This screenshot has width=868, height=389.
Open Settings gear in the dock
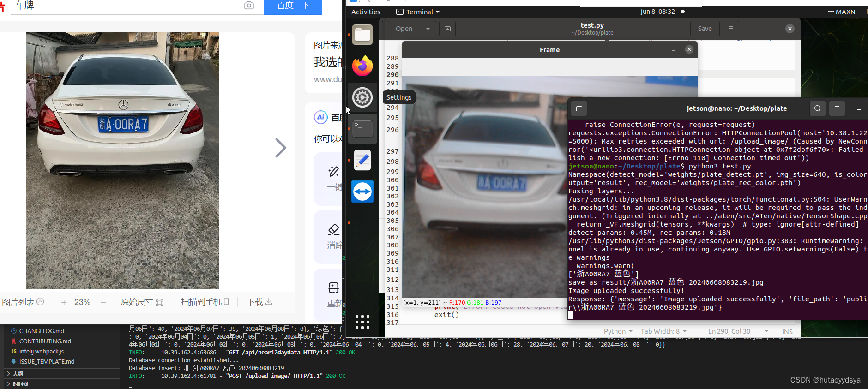[362, 97]
